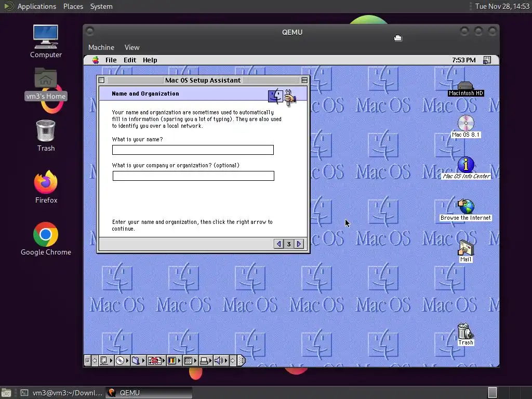Open the AppleTalk switch Control Strip module
Screen dimensions: 532x399
106,361
